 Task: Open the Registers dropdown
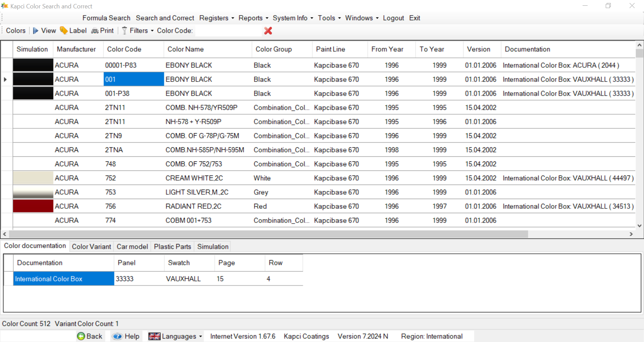214,18
